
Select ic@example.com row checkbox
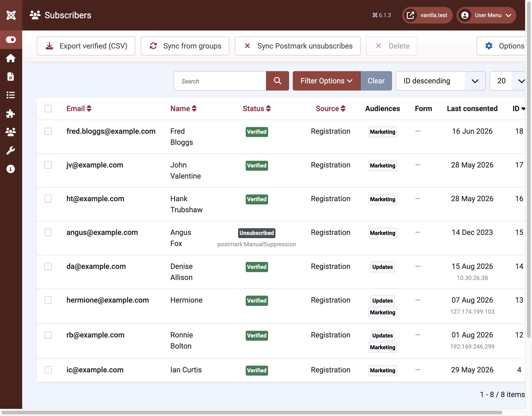[48, 370]
